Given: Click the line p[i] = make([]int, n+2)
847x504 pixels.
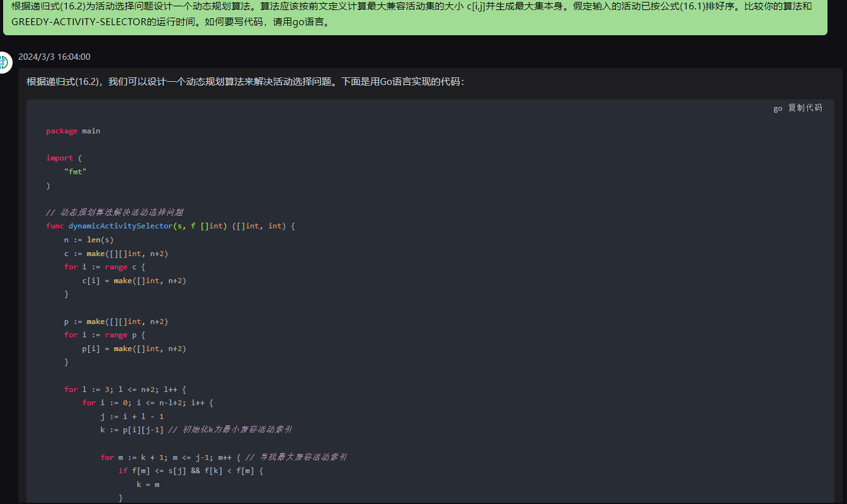Looking at the screenshot, I should point(134,349).
